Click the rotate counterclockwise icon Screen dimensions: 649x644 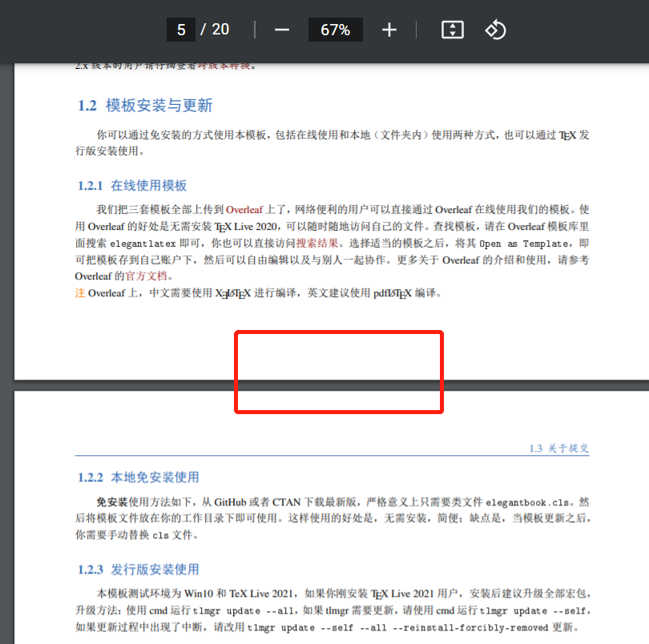point(495,30)
